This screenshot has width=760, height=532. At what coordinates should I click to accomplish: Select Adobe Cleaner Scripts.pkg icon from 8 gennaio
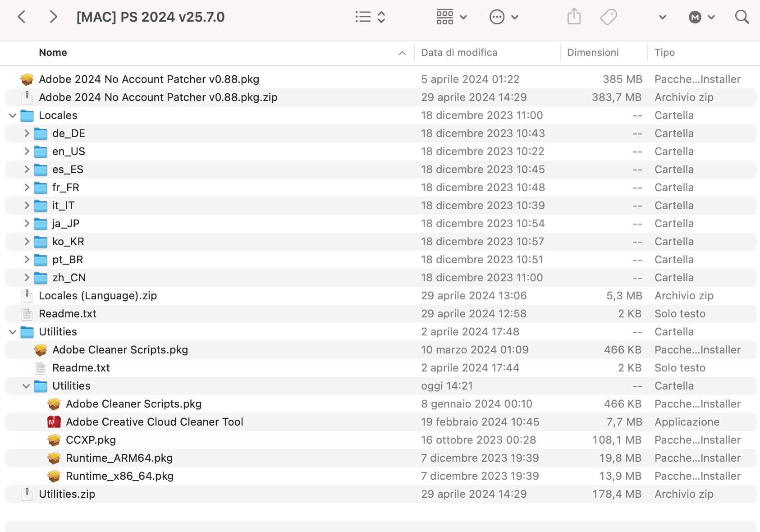pyautogui.click(x=54, y=404)
